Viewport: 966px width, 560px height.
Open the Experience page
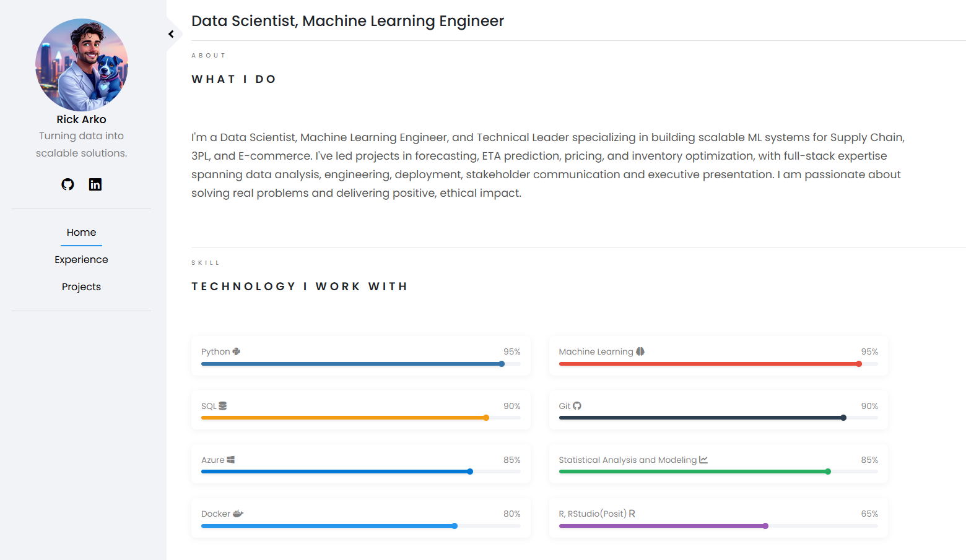[81, 260]
